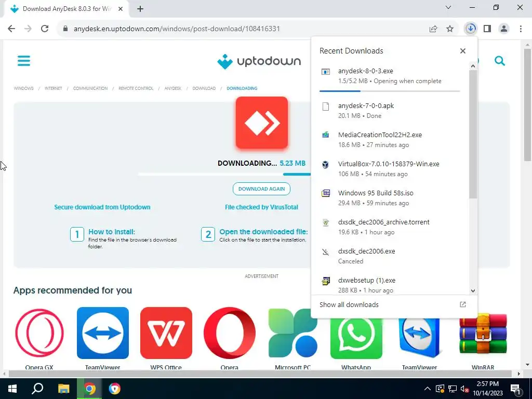Viewport: 532px width, 399px height.
Task: Go to ANYDESK breadcrumb
Action: [173, 88]
